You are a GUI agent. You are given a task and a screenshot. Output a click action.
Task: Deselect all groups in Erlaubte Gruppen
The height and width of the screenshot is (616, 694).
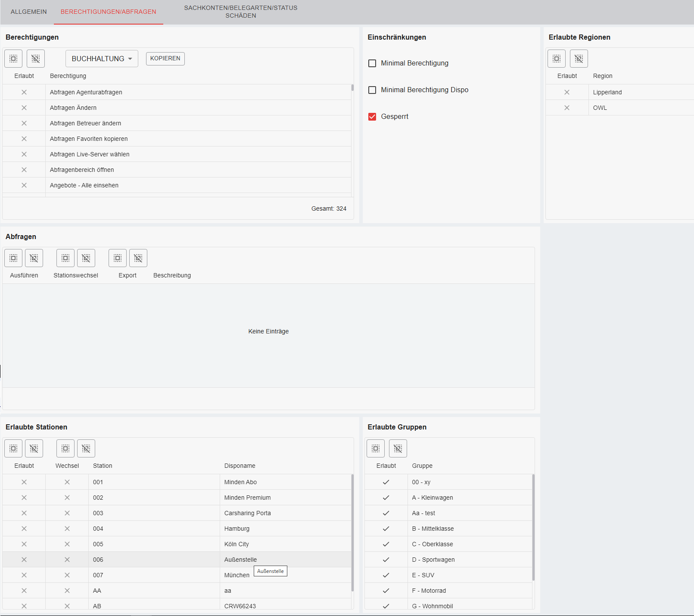click(x=398, y=448)
